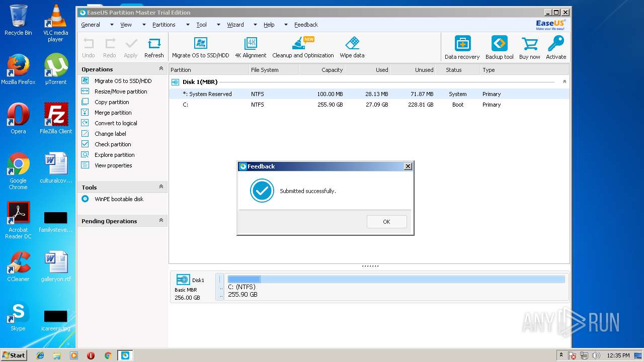Click the Apply checkmark toolbar icon

131,48
